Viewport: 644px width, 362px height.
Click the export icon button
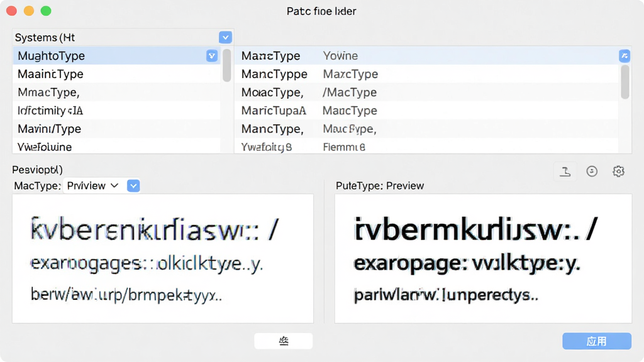click(565, 171)
